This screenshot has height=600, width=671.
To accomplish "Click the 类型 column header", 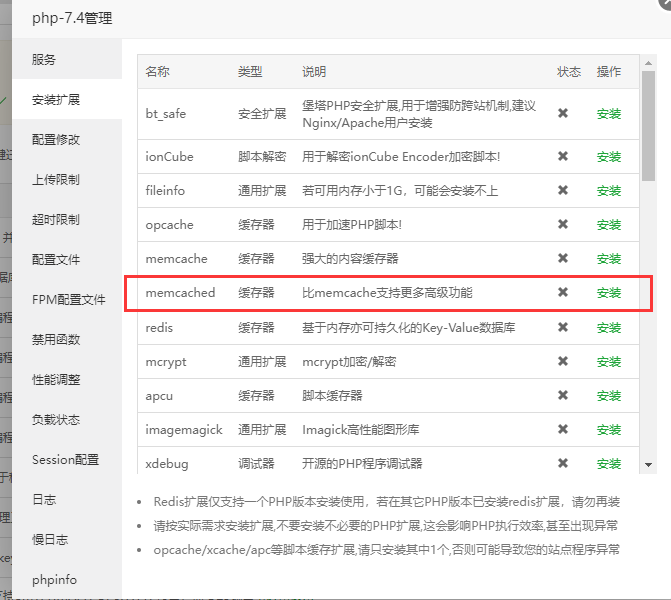I will click(x=250, y=71).
